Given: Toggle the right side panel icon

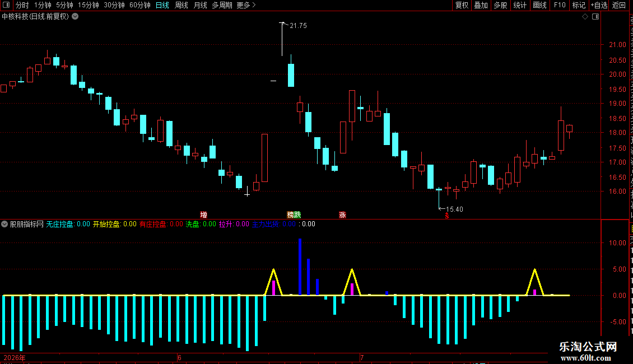Looking at the screenshot, I should point(595,17).
